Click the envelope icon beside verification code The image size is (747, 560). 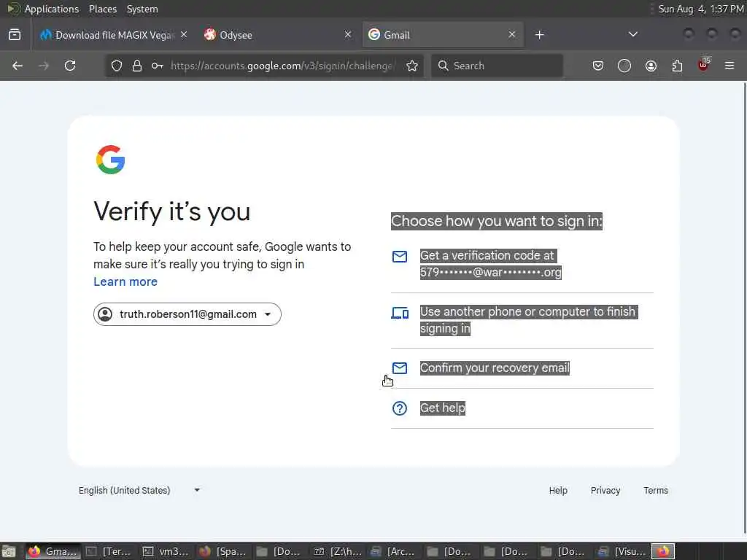pos(400,257)
